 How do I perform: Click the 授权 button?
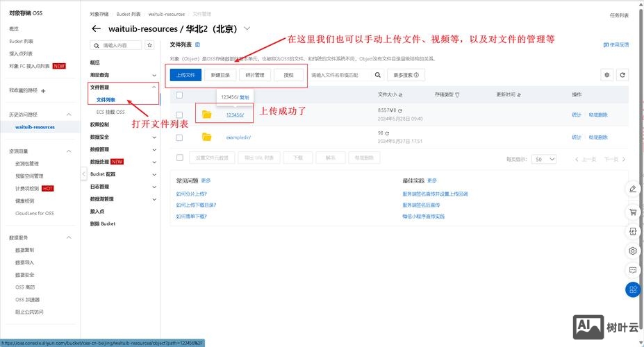click(289, 75)
